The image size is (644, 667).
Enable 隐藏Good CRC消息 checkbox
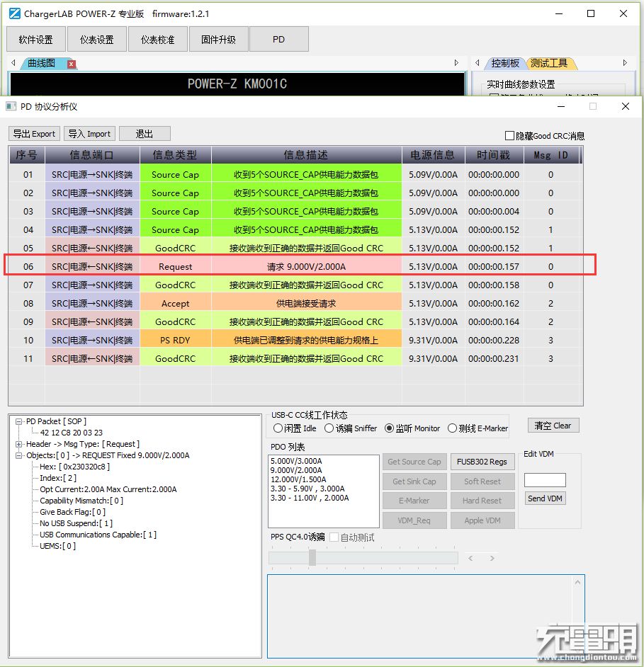pos(509,136)
